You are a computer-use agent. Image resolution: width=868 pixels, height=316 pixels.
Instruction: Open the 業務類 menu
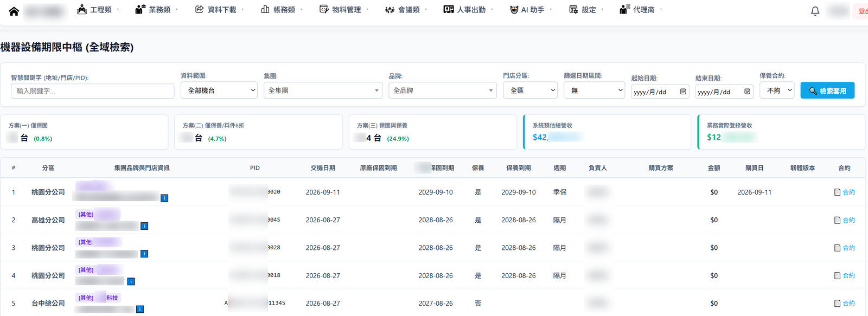(x=157, y=10)
